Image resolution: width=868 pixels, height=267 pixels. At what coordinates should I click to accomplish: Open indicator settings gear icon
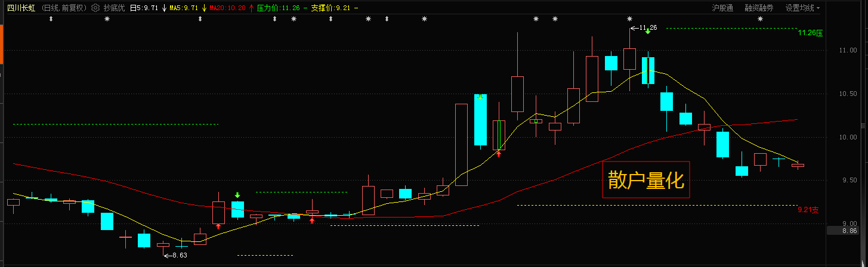tap(95, 8)
